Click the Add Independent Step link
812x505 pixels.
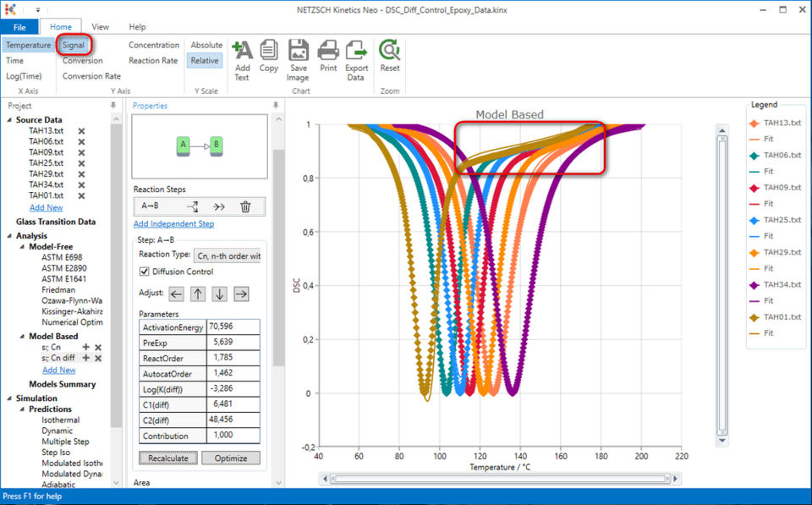click(x=173, y=224)
